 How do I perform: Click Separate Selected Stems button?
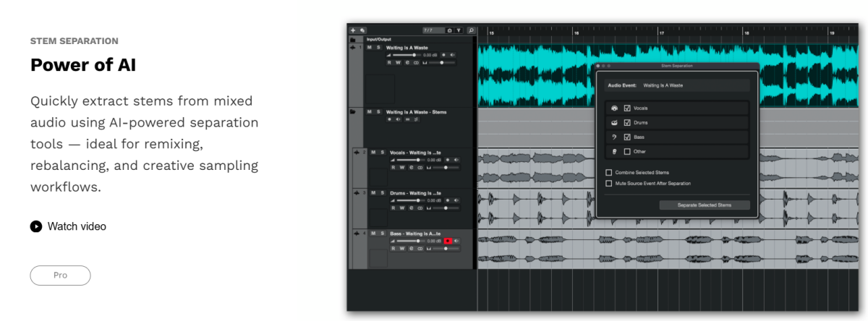705,205
